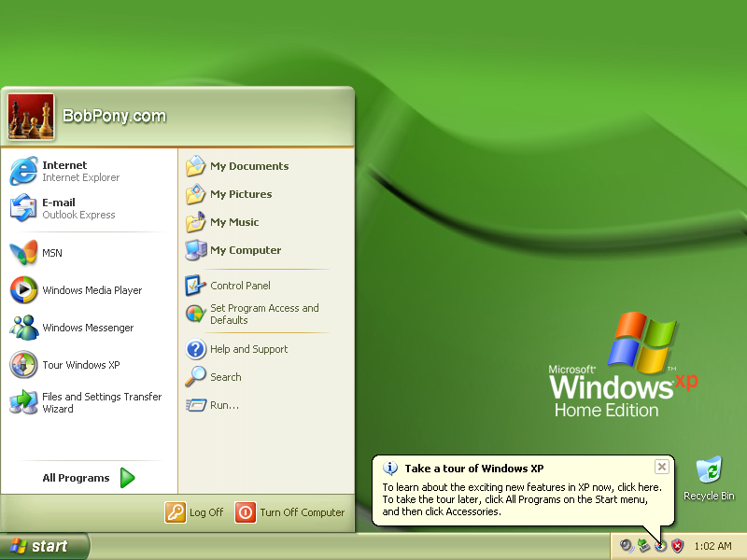Open My Pictures folder

tap(267, 194)
